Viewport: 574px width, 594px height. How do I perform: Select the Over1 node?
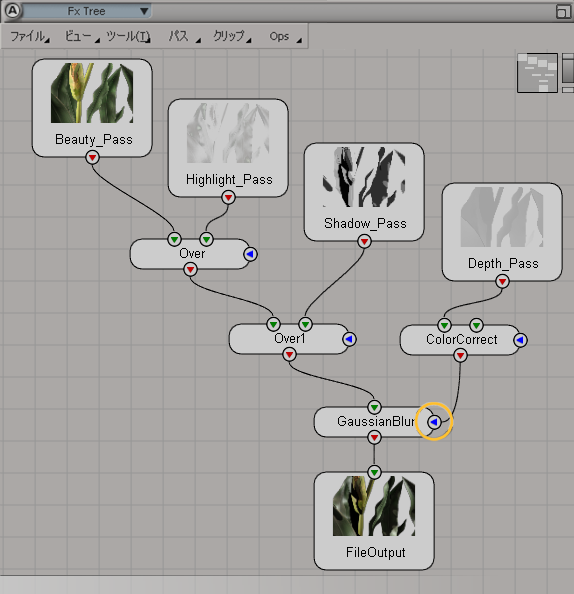(x=289, y=339)
